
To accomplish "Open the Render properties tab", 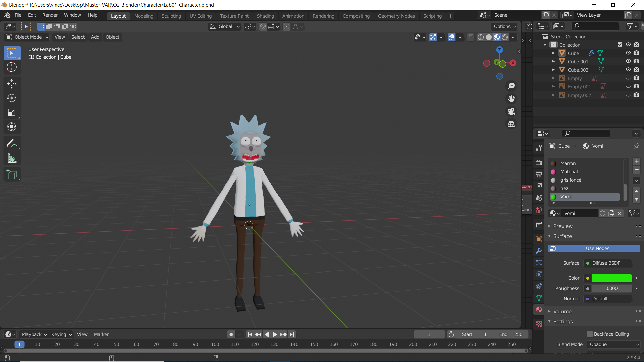I will pyautogui.click(x=539, y=163).
